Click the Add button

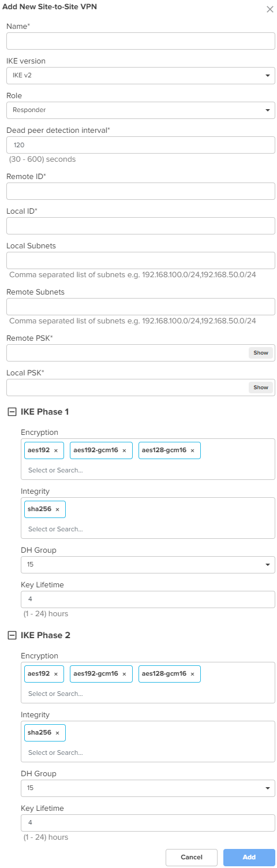point(249,857)
